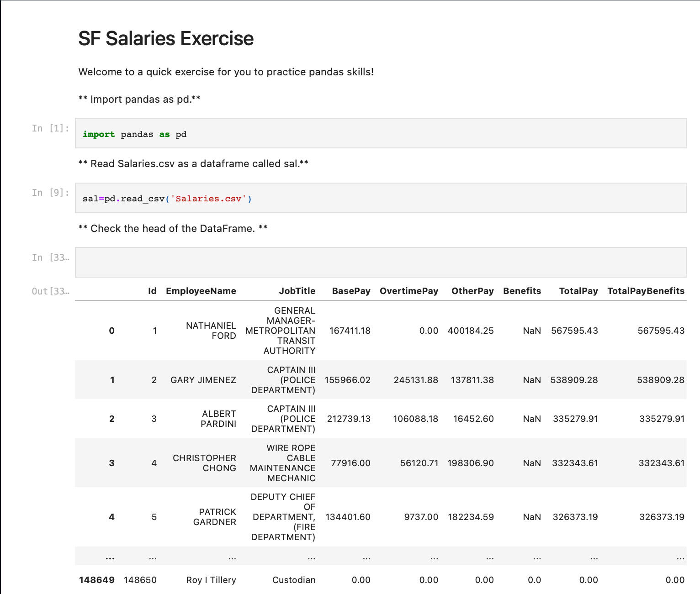Select the SF Salaries Exercise heading
This screenshot has width=700, height=594.
click(166, 39)
